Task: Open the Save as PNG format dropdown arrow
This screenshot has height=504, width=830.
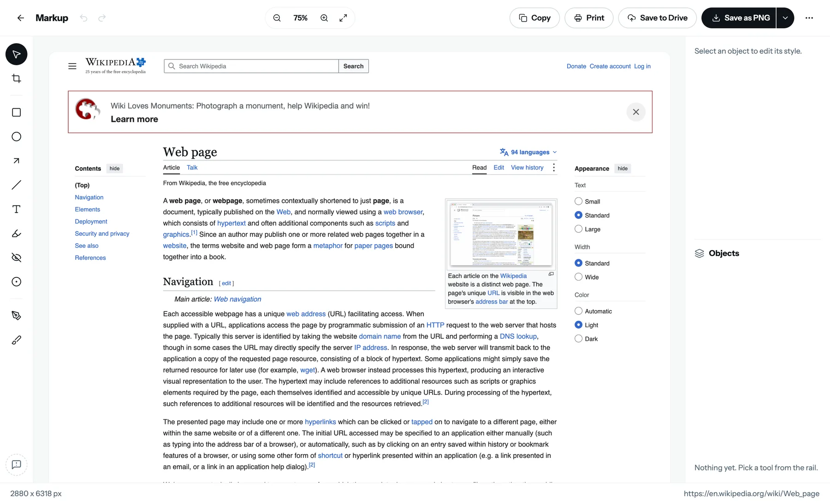Action: [785, 18]
